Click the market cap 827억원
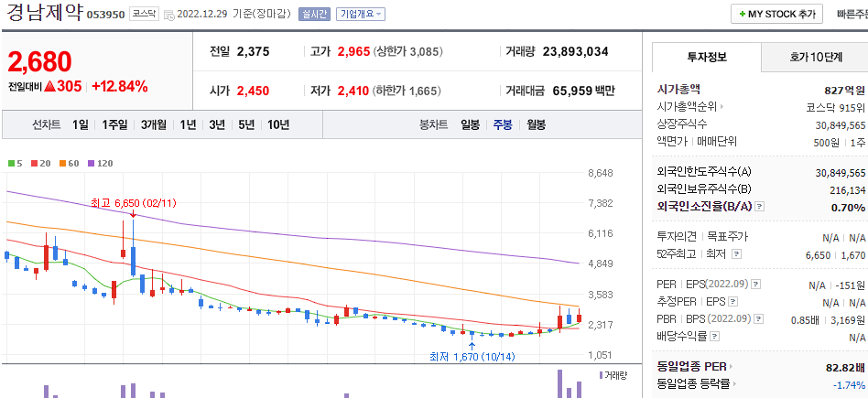 tap(844, 91)
